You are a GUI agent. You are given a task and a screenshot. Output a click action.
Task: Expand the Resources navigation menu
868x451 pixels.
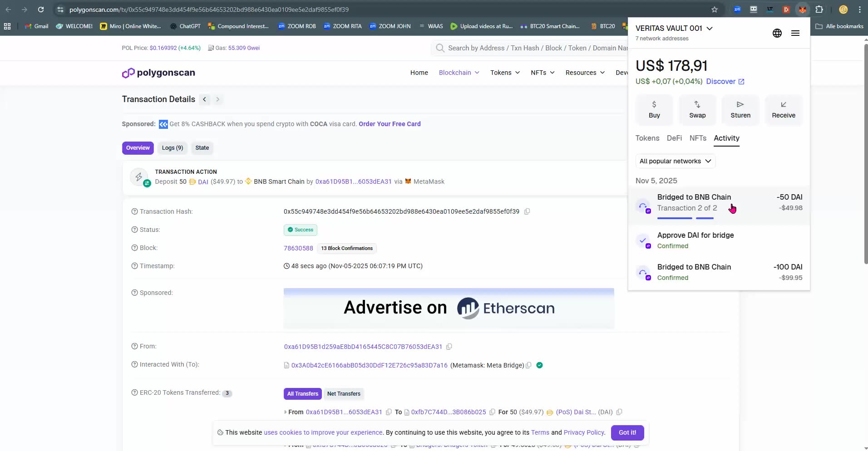tap(585, 73)
